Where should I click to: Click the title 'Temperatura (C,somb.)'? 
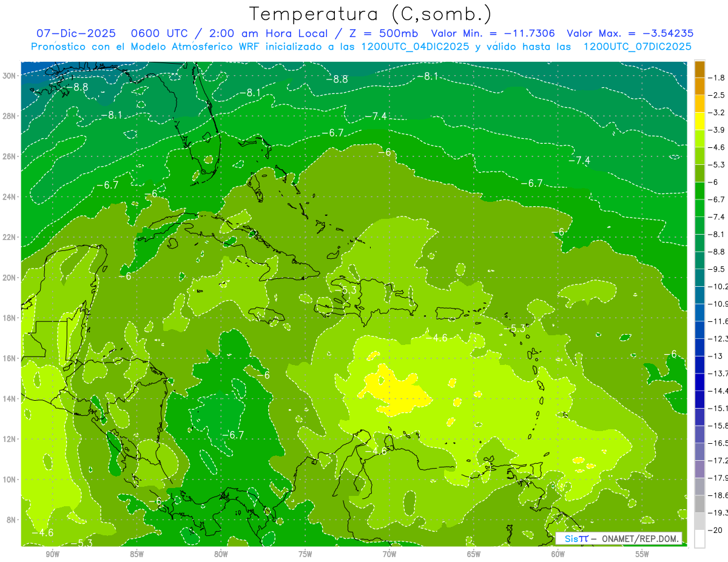click(x=371, y=15)
